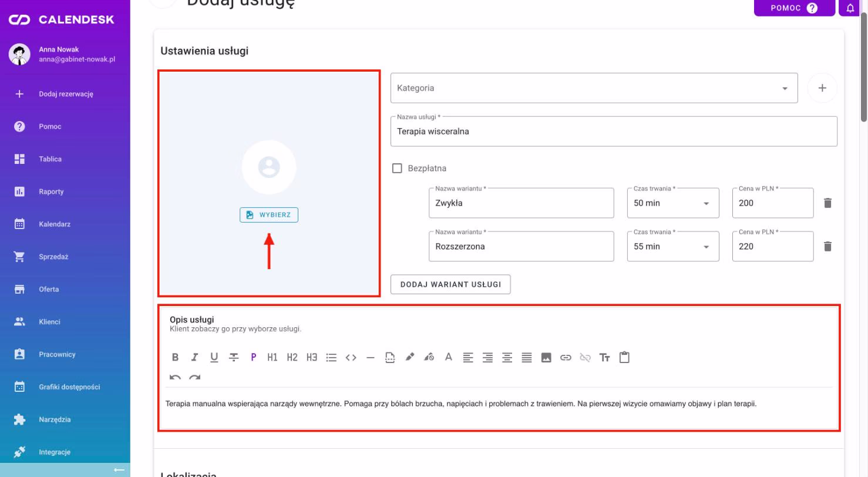
Task: Collapse the left sidebar menu
Action: (119, 470)
